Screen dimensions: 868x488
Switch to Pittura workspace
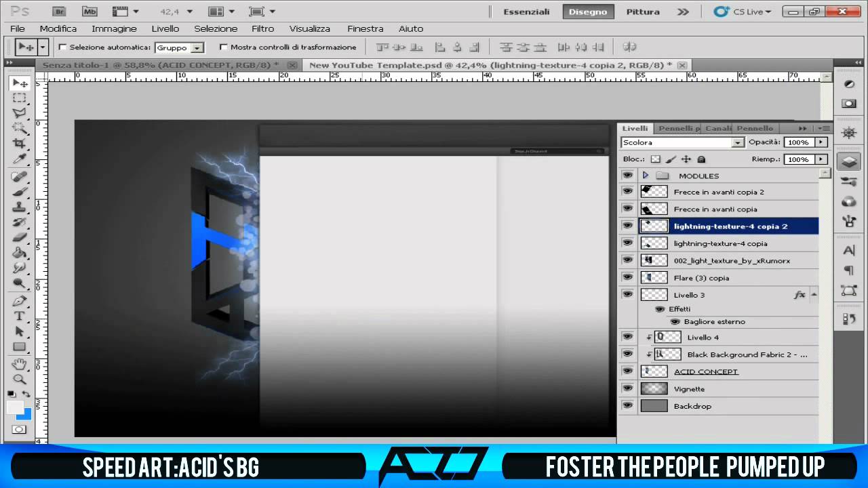point(642,12)
